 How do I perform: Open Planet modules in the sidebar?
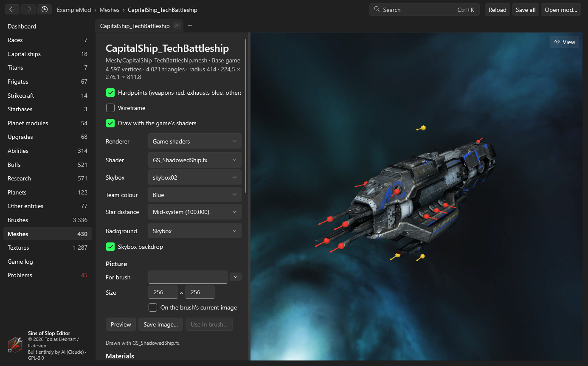[x=47, y=123]
